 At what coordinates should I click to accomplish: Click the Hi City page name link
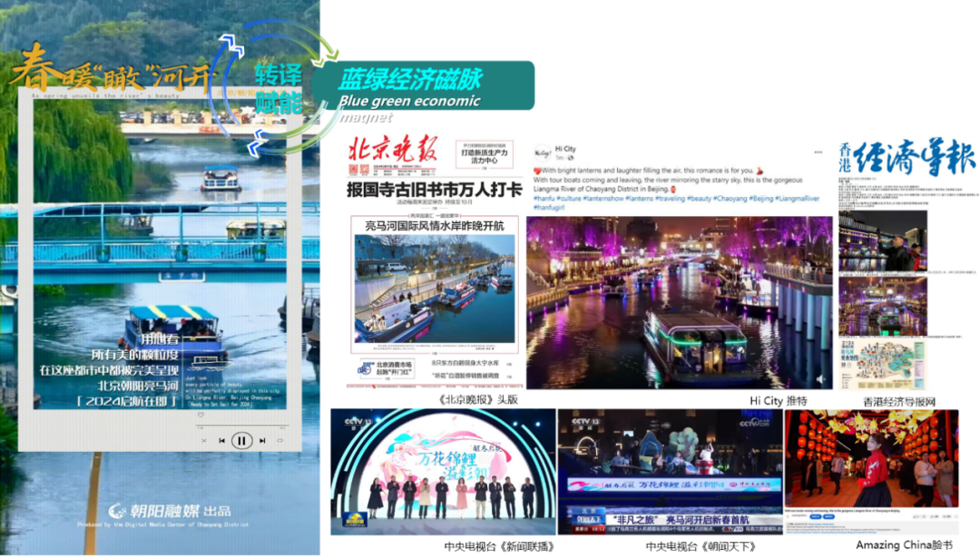566,151
